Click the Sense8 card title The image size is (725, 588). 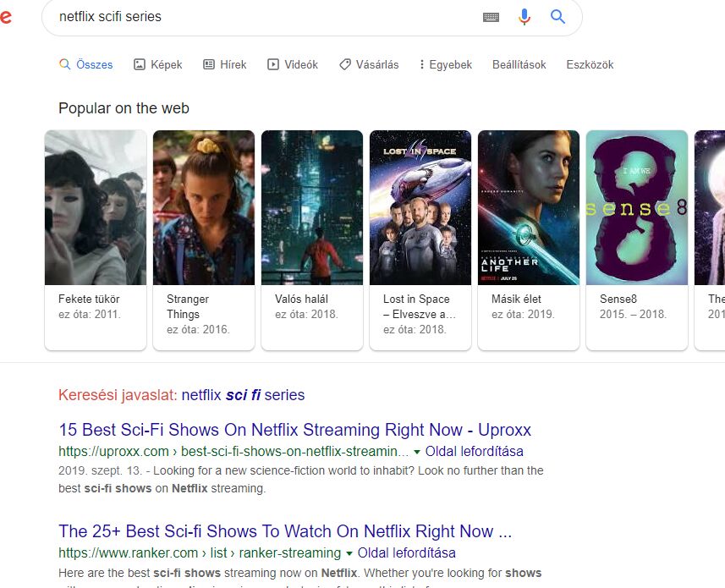click(618, 299)
